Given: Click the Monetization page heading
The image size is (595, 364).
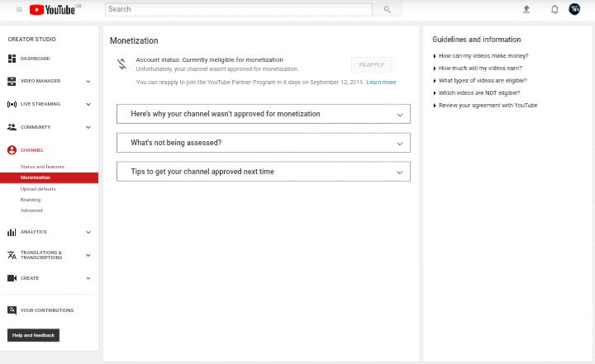Looking at the screenshot, I should [x=134, y=40].
